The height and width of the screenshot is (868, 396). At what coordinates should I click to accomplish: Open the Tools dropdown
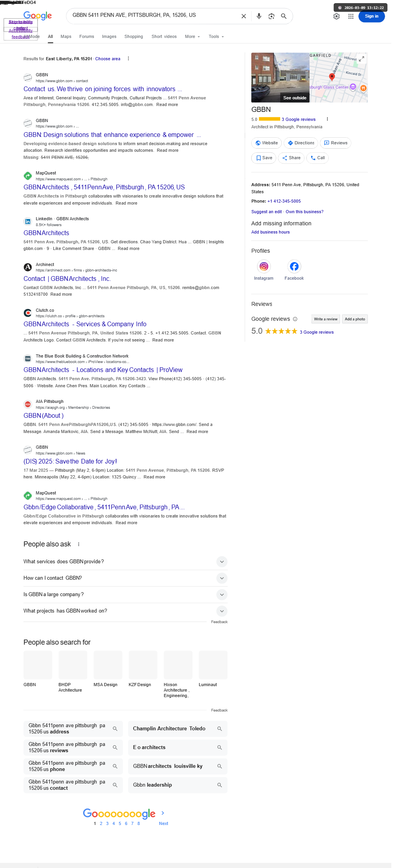[216, 37]
